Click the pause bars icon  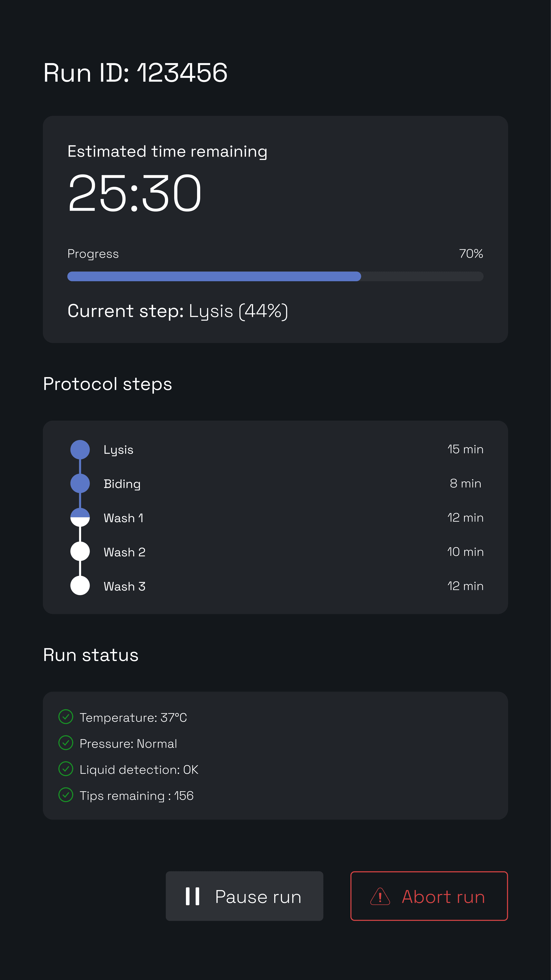(192, 896)
